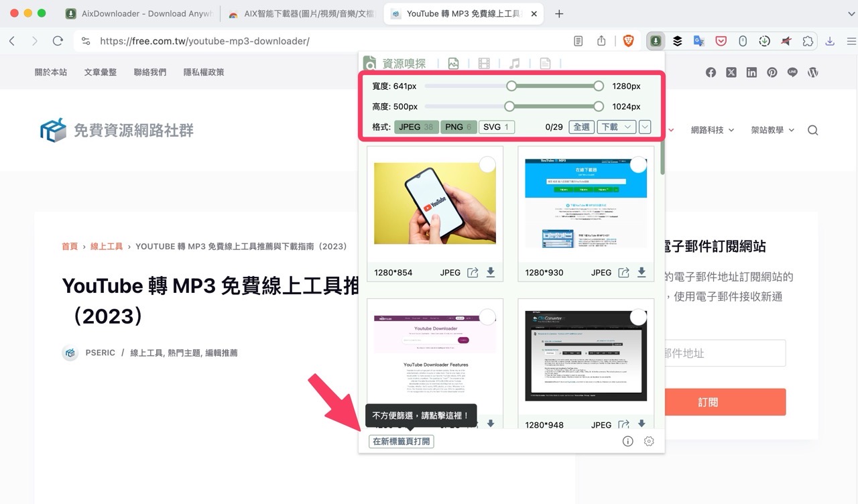
Task: Open 關於本站 menu link
Action: pyautogui.click(x=51, y=72)
